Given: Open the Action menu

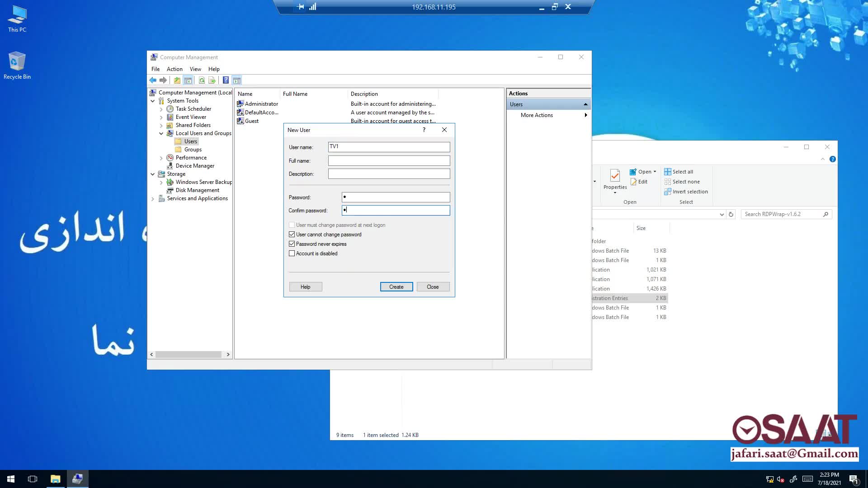Looking at the screenshot, I should pyautogui.click(x=175, y=69).
